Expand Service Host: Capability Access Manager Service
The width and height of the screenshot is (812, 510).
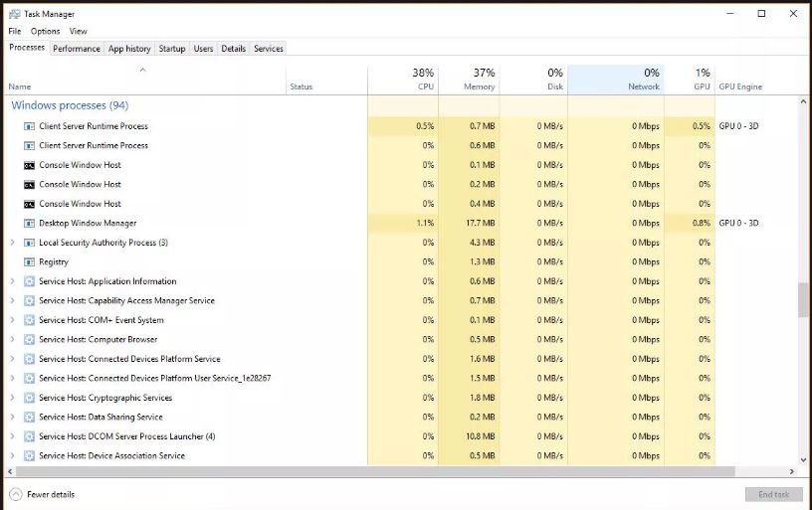pyautogui.click(x=12, y=301)
